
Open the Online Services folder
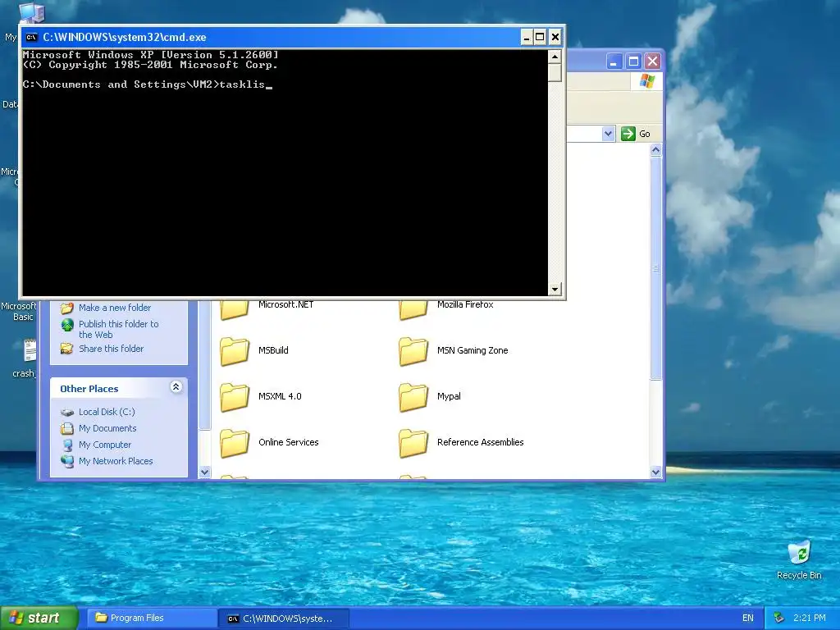coord(235,444)
